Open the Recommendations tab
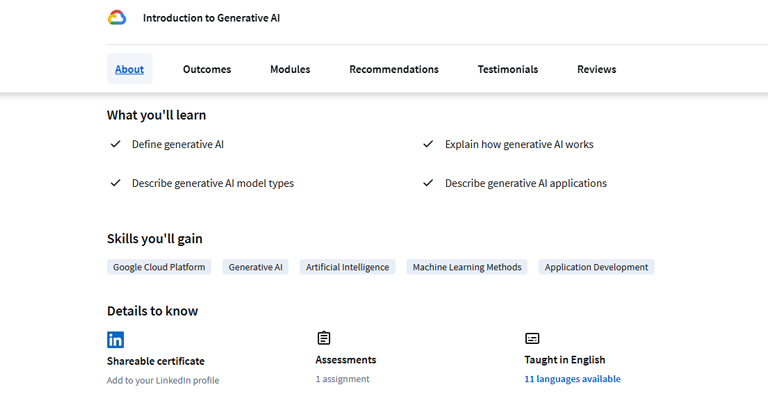Viewport: 768px width, 395px height. [394, 69]
